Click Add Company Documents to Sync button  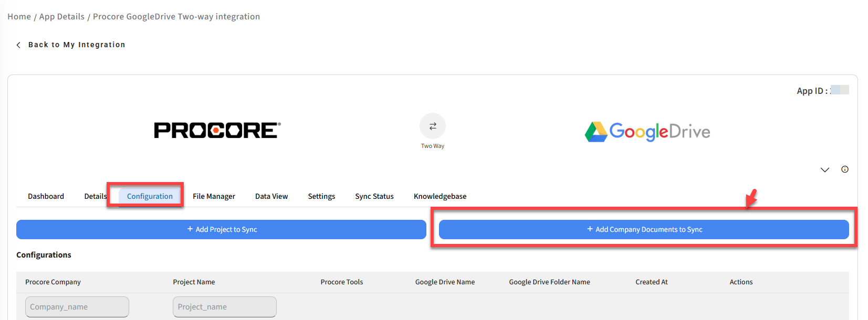[644, 230]
